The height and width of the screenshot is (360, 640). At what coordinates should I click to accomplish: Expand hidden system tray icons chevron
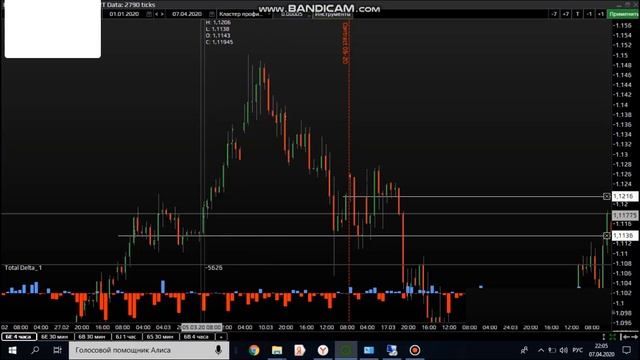541,350
